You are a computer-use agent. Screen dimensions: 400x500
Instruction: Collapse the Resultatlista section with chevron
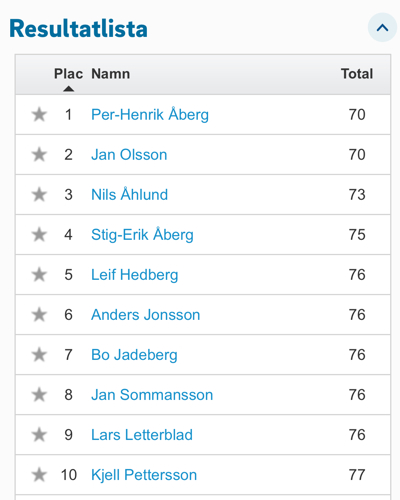[382, 28]
